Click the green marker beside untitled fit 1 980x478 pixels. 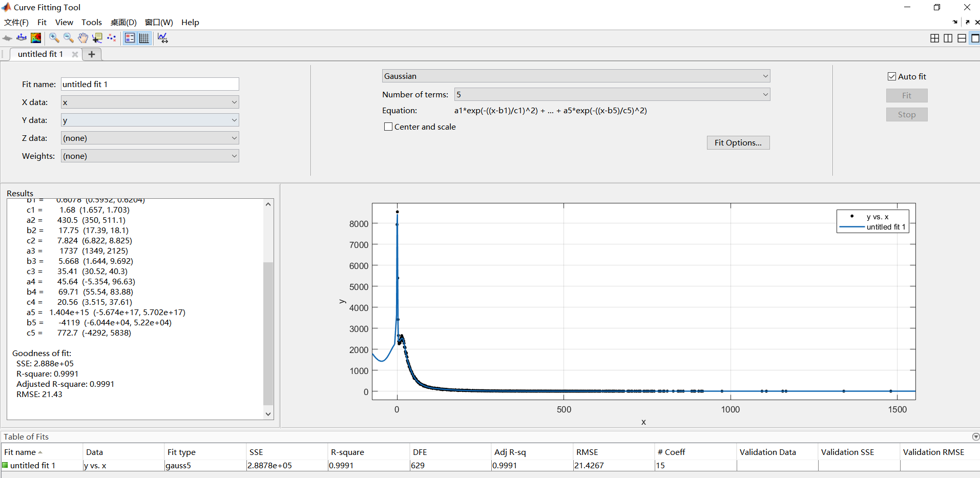[x=5, y=465]
